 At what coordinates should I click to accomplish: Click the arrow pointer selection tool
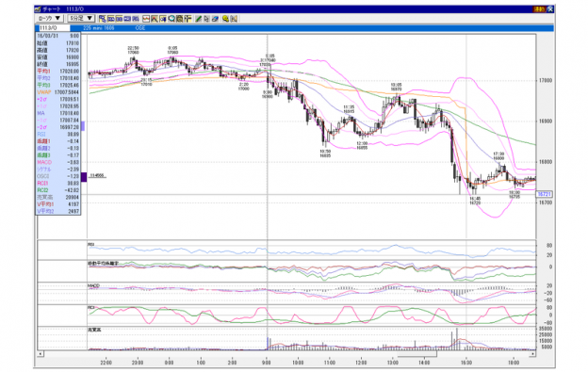point(206,19)
